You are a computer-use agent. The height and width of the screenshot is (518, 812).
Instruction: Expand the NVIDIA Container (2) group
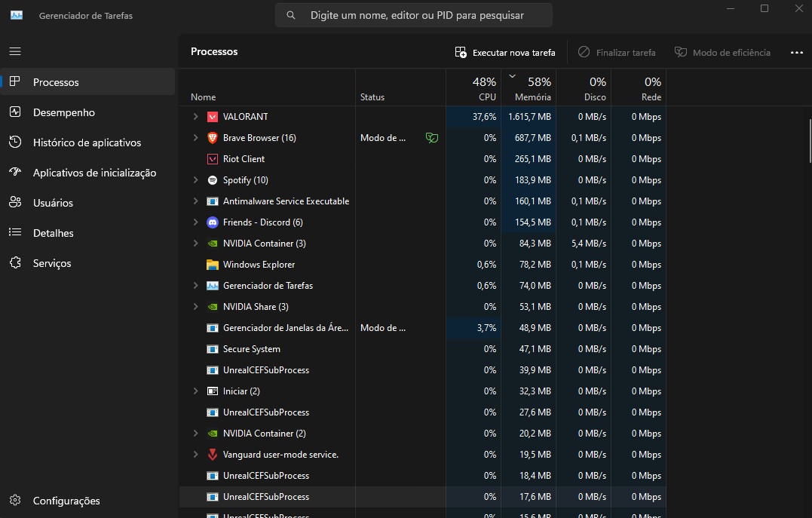tap(196, 434)
